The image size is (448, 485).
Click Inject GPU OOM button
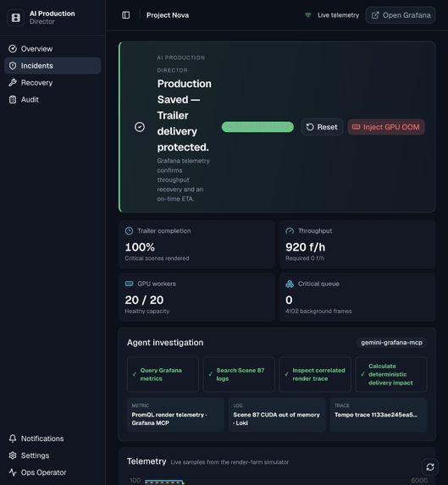point(386,127)
